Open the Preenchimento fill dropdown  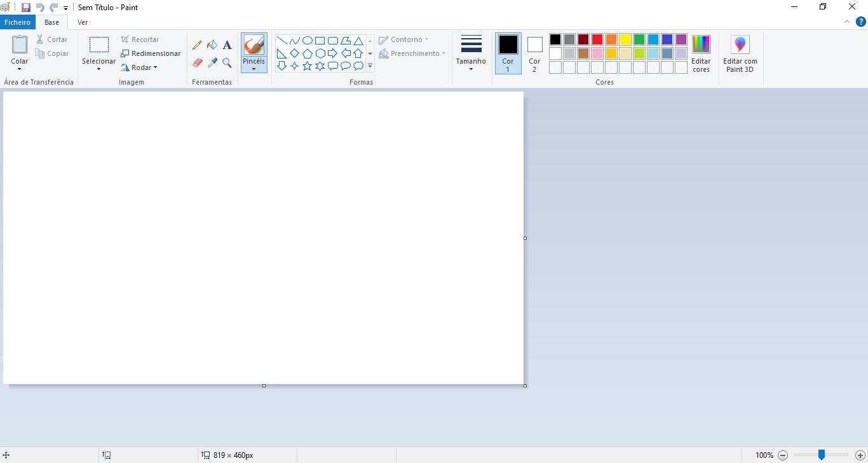pos(414,53)
